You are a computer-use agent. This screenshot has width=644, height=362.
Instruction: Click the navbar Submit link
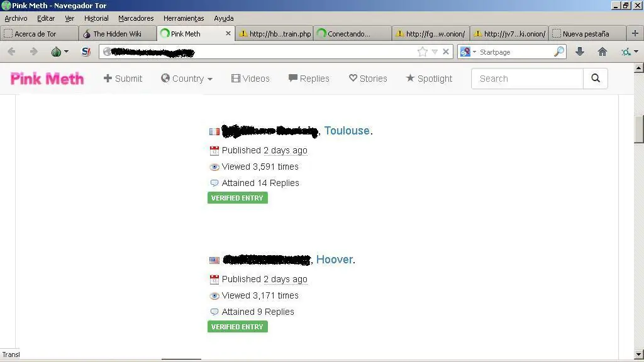point(123,79)
